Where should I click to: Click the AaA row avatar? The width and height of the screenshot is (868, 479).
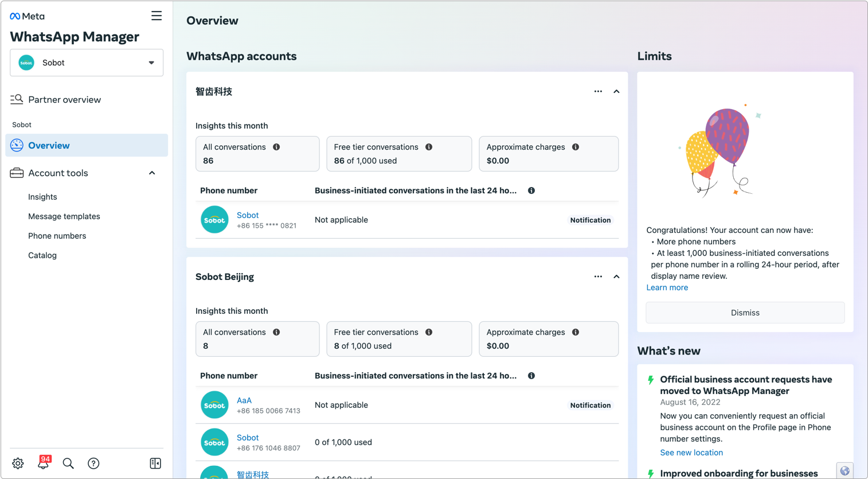point(214,405)
